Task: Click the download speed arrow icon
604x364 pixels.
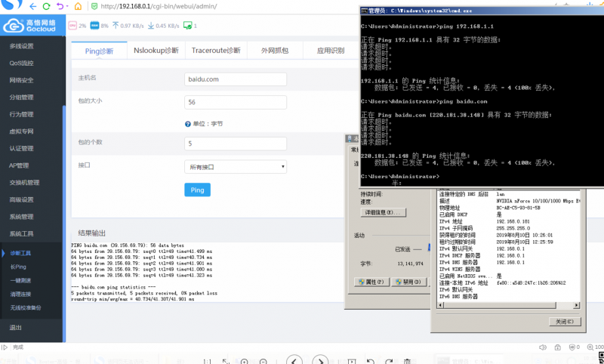Action: (151, 26)
